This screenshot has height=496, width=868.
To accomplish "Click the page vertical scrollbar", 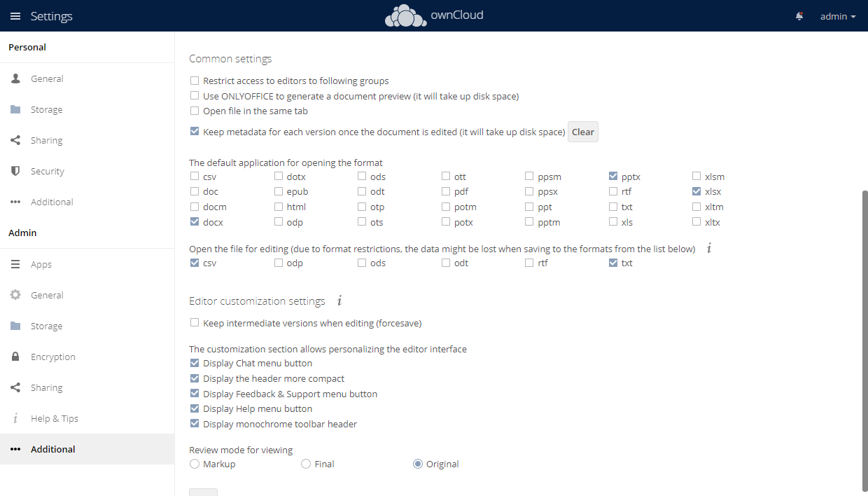I will coord(864,336).
